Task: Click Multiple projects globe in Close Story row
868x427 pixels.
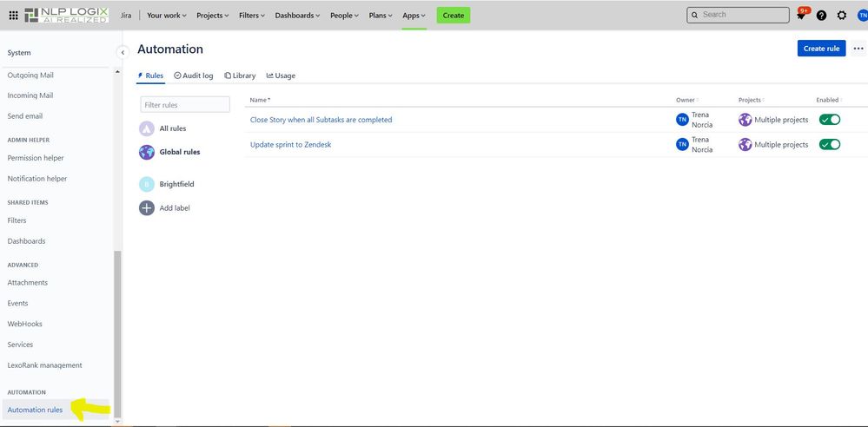Action: [x=745, y=120]
